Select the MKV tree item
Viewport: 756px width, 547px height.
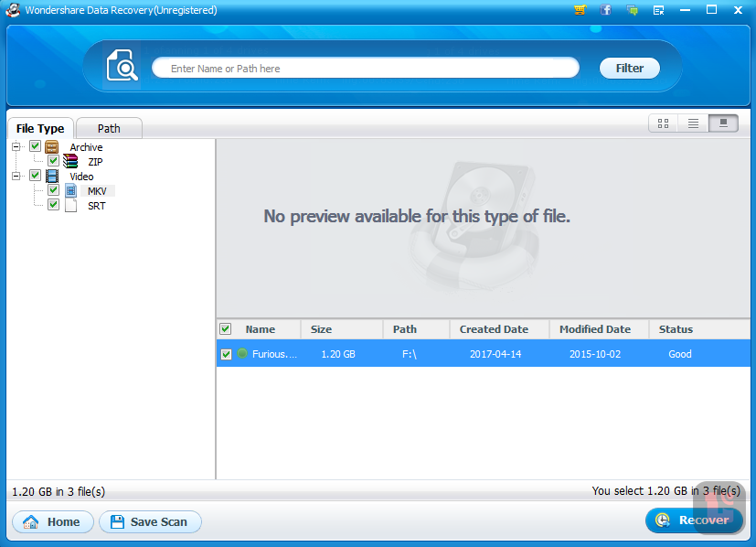97,191
